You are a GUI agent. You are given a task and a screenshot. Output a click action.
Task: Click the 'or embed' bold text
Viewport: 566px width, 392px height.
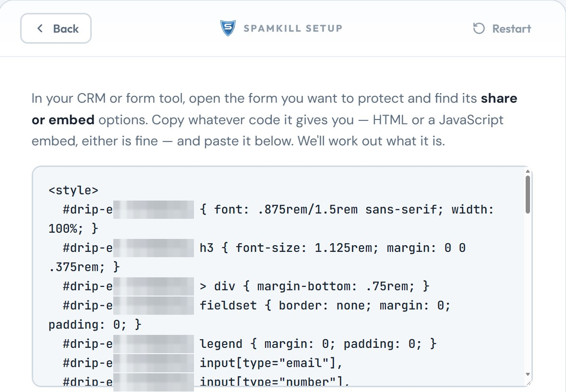[x=63, y=120]
